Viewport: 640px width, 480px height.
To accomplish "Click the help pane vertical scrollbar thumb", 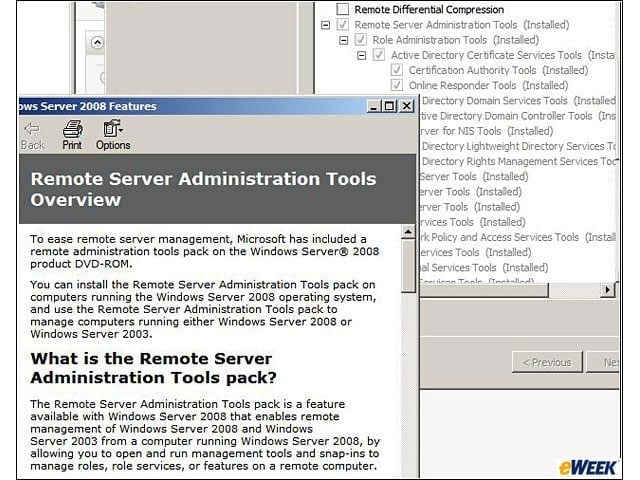I will pyautogui.click(x=408, y=266).
